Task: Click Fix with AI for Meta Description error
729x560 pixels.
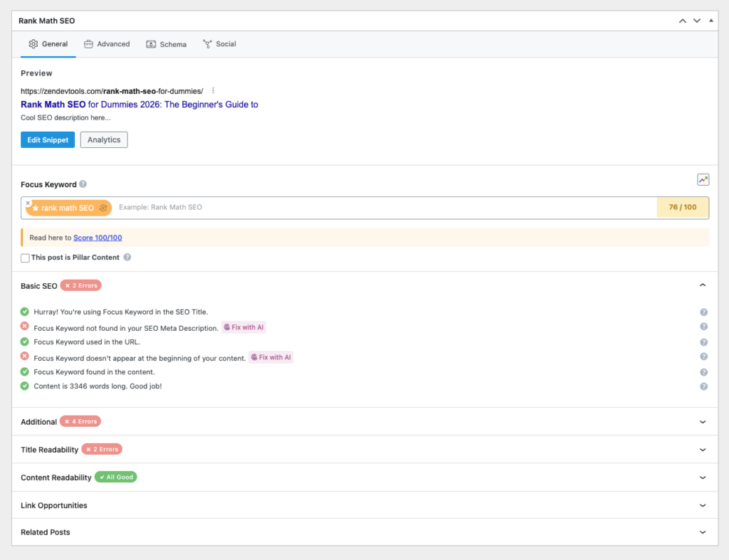Action: pyautogui.click(x=243, y=327)
